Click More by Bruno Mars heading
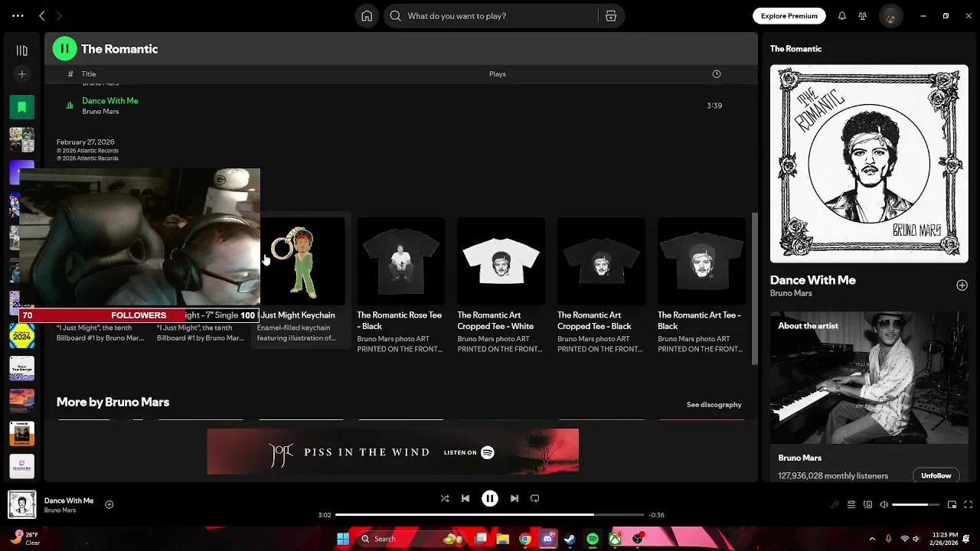This screenshot has width=980, height=551. (x=113, y=402)
